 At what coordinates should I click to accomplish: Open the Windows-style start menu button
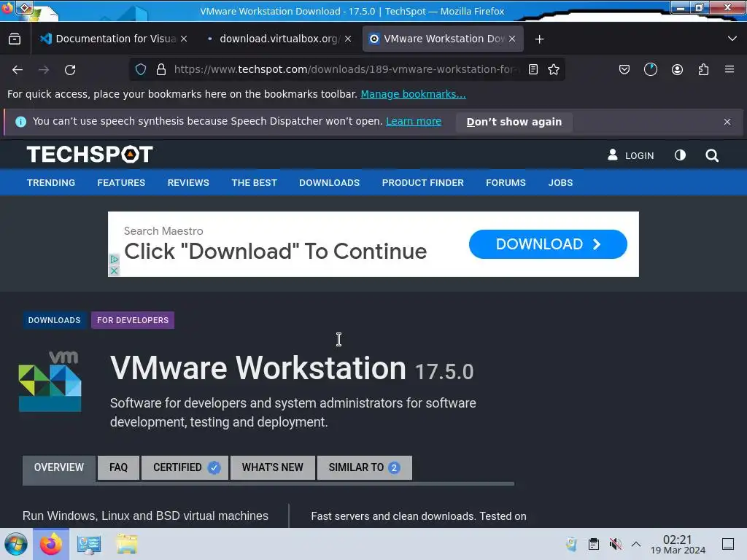[16, 544]
